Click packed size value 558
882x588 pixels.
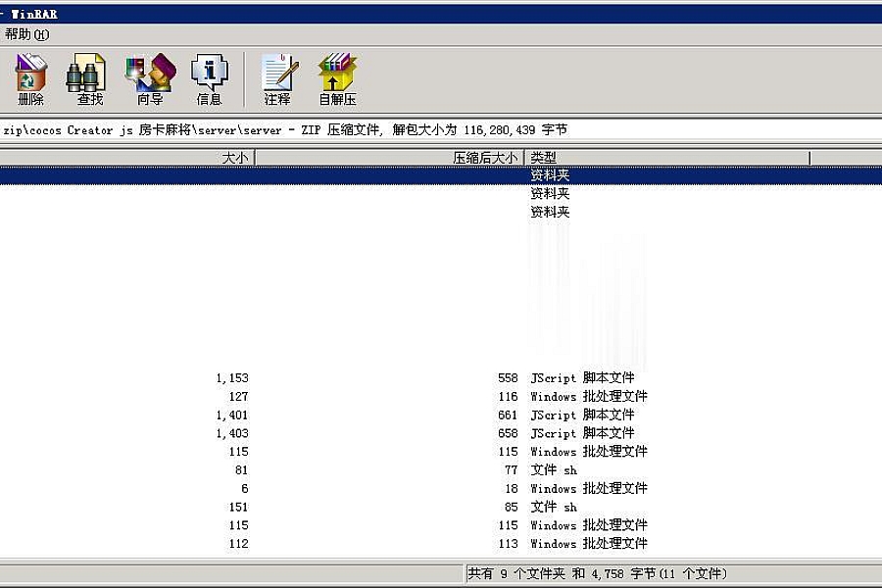click(508, 378)
